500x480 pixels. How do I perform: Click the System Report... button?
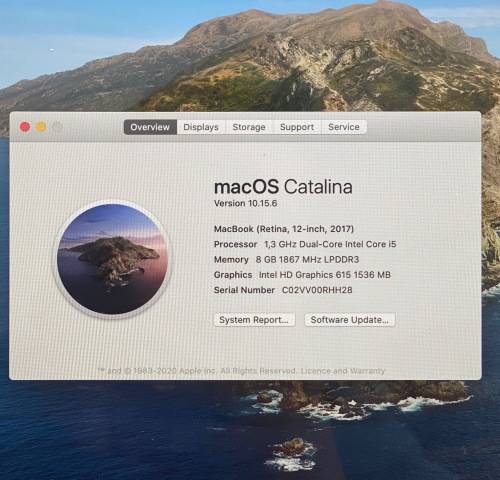tap(254, 320)
